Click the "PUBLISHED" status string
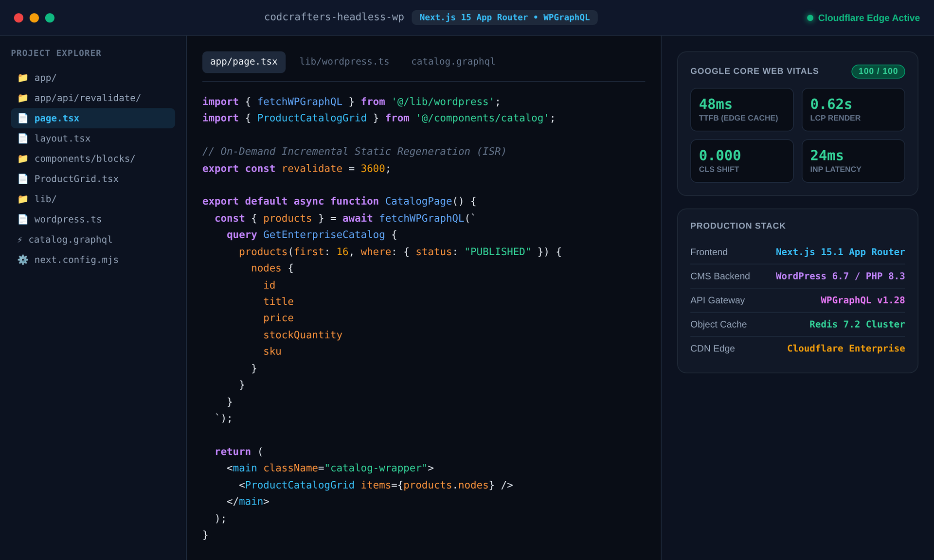The width and height of the screenshot is (934, 560). click(498, 252)
